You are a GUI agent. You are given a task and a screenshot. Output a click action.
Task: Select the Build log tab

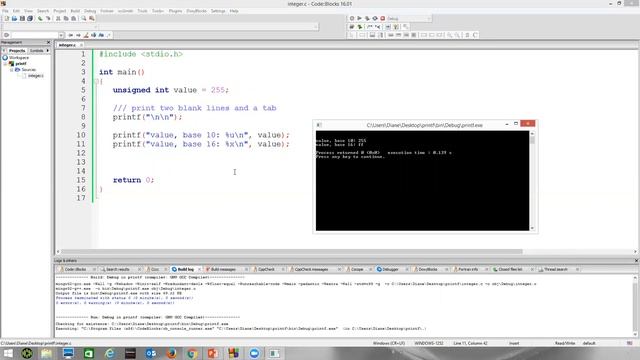185,269
